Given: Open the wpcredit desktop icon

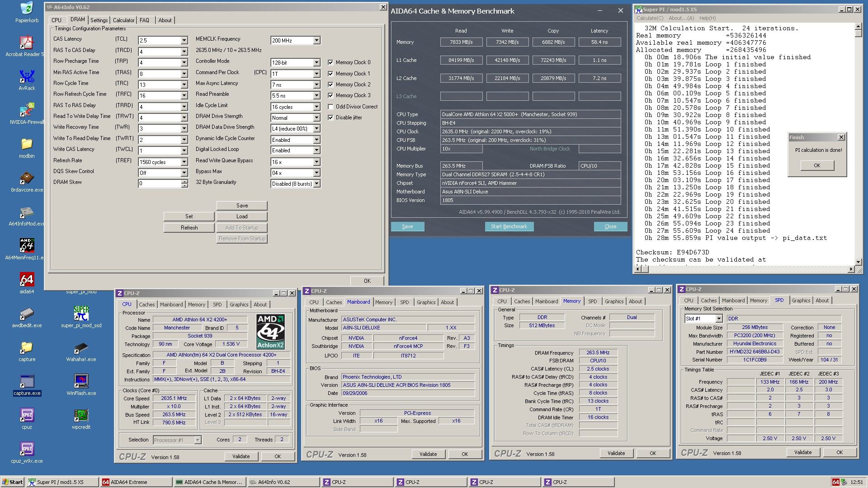Looking at the screenshot, I should click(81, 416).
